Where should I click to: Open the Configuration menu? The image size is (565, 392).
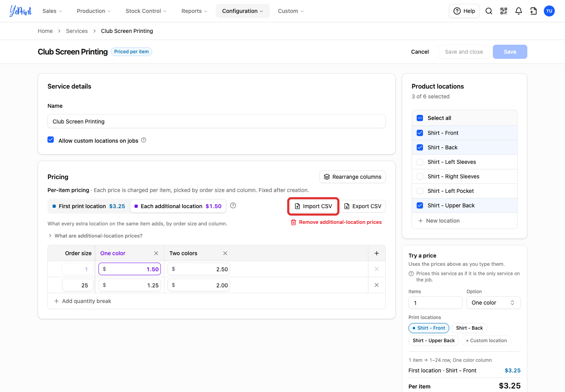tap(242, 11)
